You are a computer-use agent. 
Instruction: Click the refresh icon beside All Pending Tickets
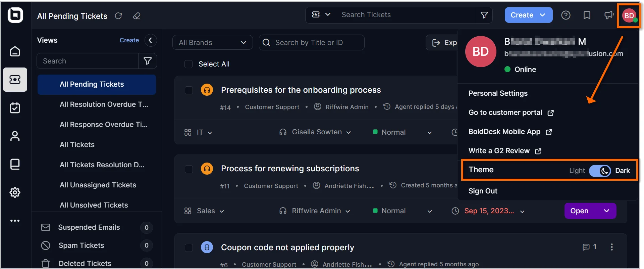point(118,16)
